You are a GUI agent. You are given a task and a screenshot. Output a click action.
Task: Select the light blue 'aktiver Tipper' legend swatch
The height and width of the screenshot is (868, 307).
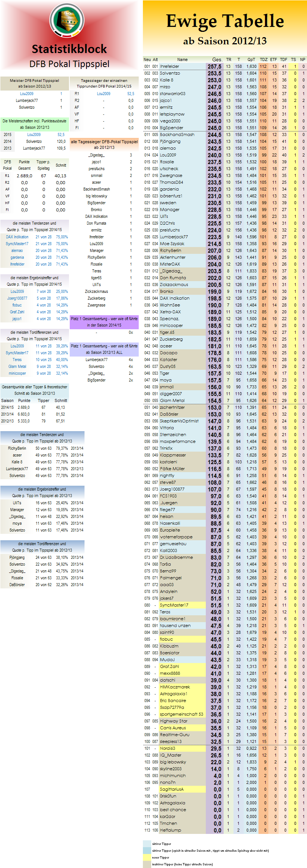tap(147, 844)
